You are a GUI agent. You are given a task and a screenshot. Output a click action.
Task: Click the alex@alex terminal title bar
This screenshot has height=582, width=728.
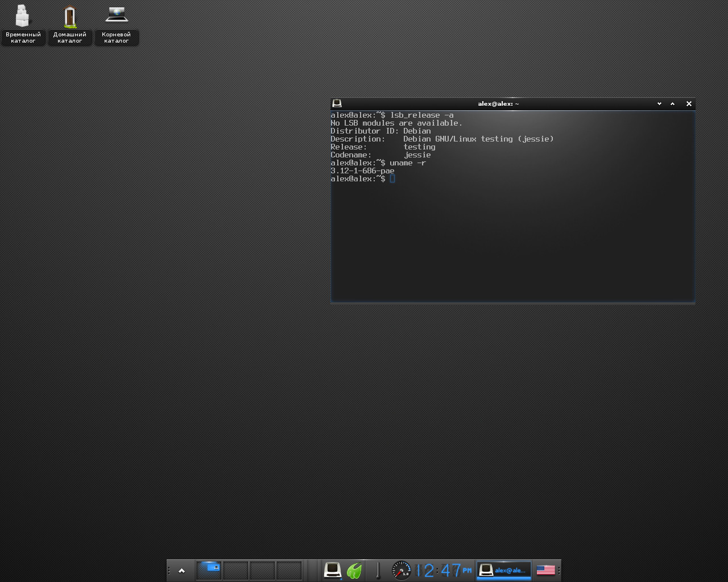(498, 103)
